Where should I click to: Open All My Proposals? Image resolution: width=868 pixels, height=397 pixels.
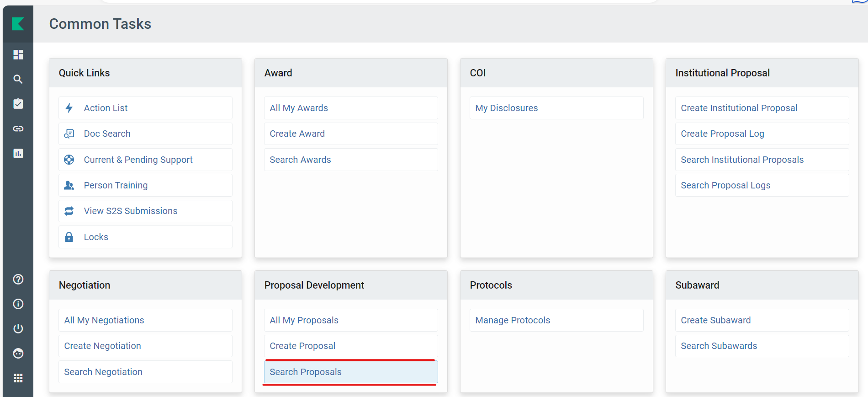tap(351, 320)
